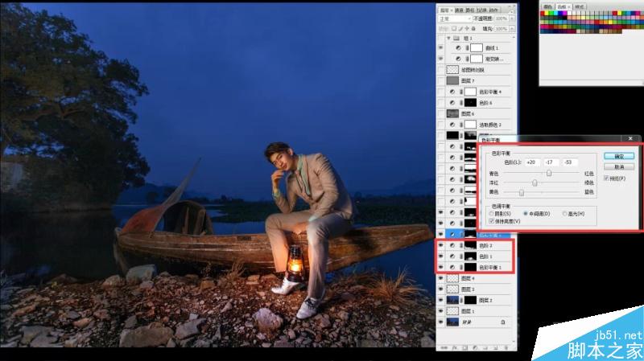
Task: Switch to 样式 (Styles) panel tab
Action: tap(580, 7)
